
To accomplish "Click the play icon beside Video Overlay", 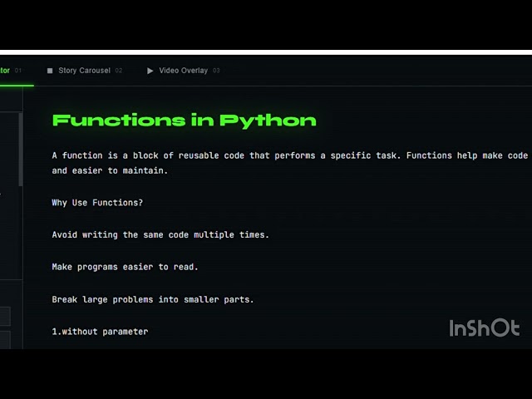I will (x=150, y=71).
